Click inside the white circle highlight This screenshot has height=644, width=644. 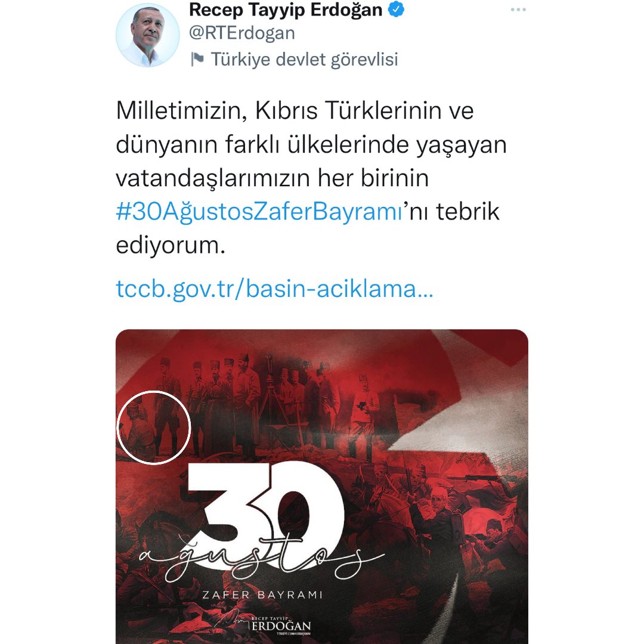154,428
